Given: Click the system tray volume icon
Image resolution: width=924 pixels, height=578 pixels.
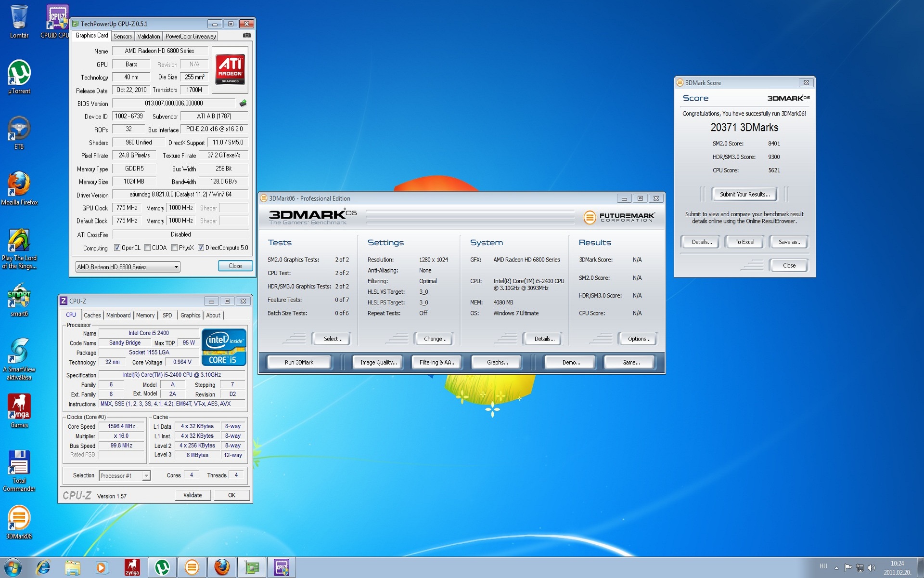Looking at the screenshot, I should [x=871, y=568].
